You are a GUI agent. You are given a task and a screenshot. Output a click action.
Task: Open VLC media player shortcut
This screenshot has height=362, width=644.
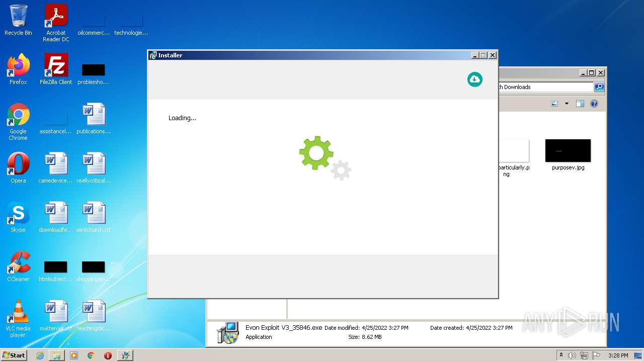[18, 319]
